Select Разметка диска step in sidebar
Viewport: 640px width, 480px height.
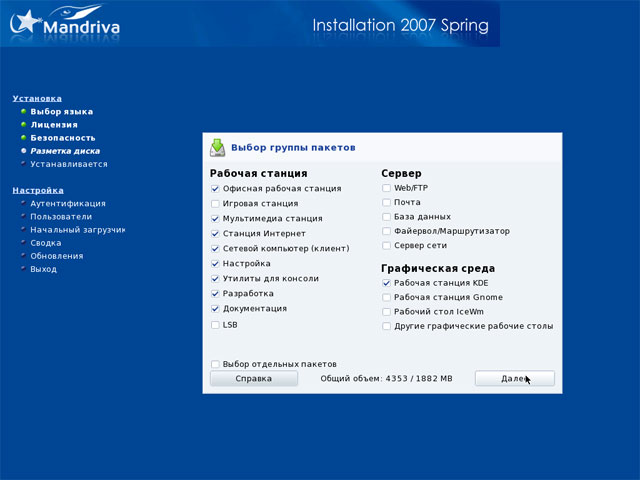coord(65,151)
